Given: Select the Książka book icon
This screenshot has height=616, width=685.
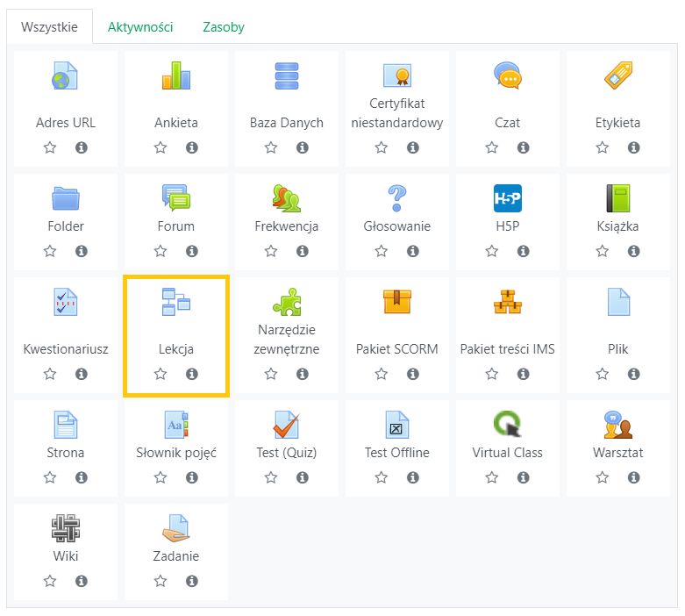Looking at the screenshot, I should tap(618, 198).
